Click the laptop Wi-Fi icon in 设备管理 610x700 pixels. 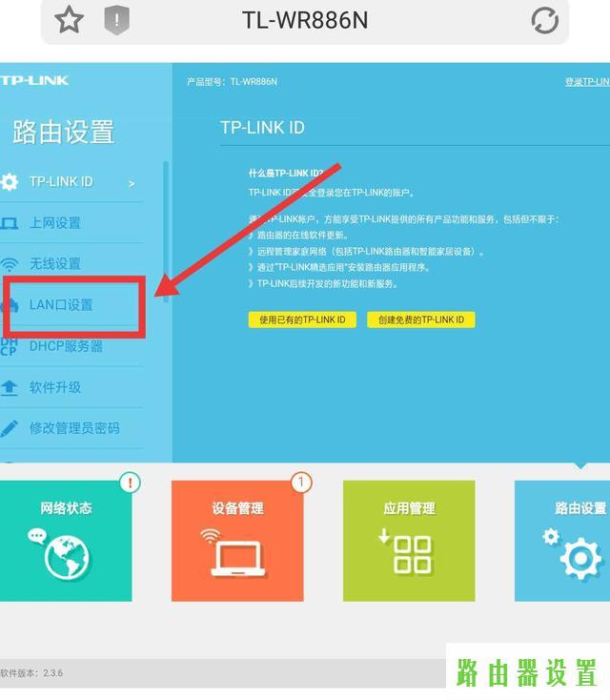coord(234,553)
